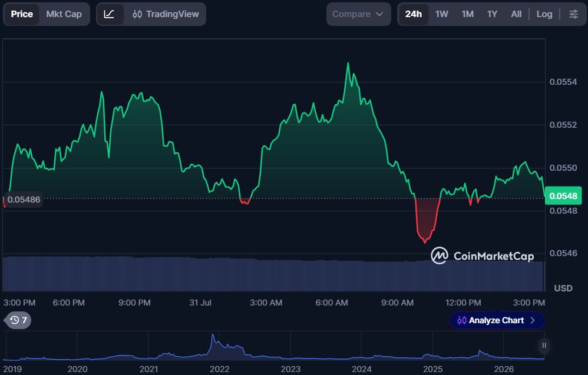588x375 pixels.
Task: Switch to the Mkt Cap tab
Action: [x=64, y=14]
